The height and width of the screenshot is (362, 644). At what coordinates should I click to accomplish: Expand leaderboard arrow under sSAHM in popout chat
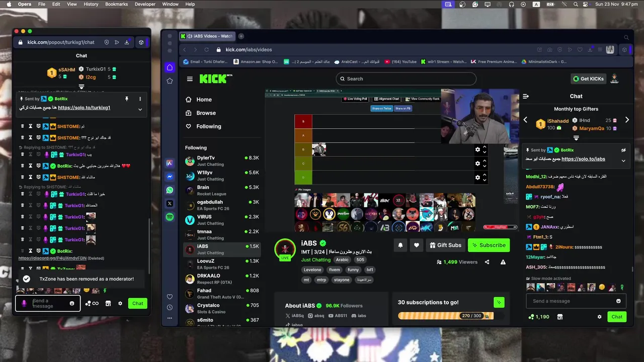(81, 86)
